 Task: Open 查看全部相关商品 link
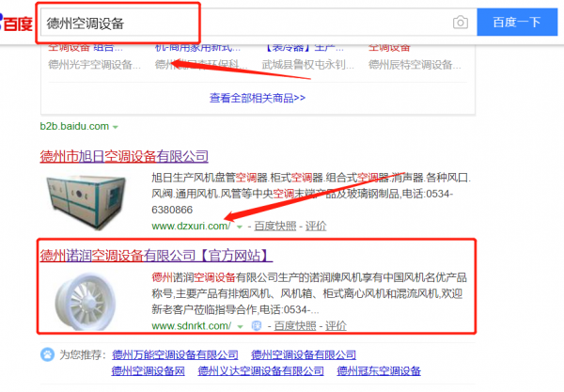pos(258,98)
